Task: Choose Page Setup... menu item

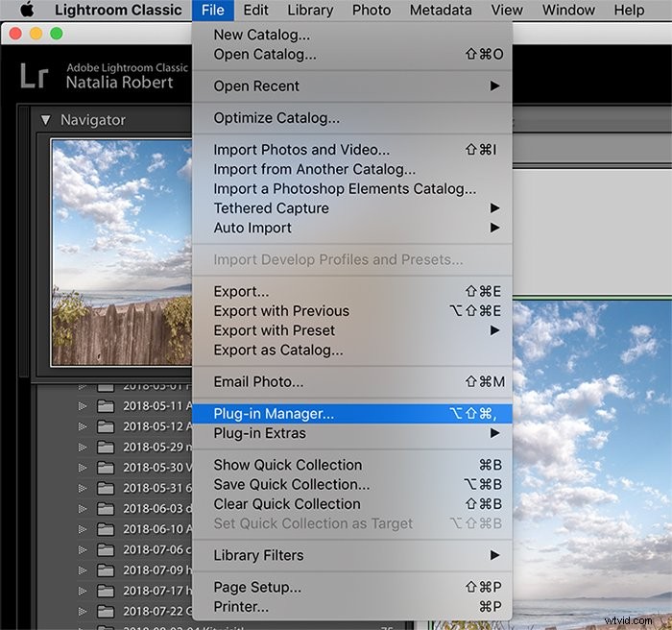Action: 352,587
